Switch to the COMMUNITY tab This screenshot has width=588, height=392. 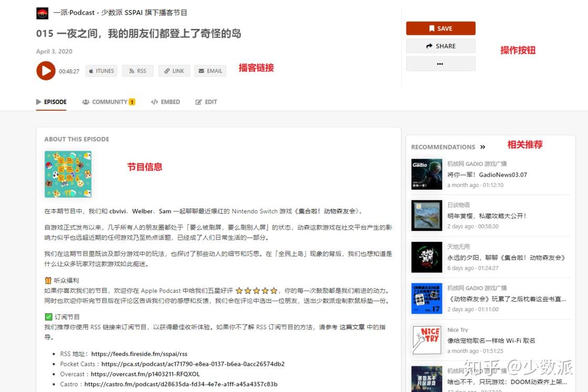coord(108,102)
